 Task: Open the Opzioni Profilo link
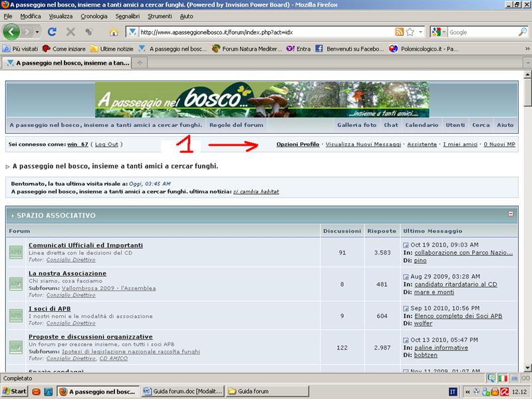coord(298,144)
